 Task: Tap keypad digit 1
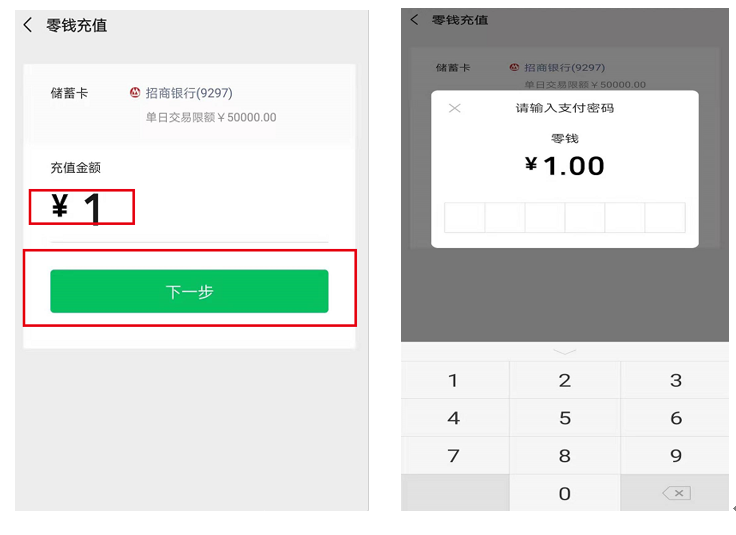click(x=453, y=380)
